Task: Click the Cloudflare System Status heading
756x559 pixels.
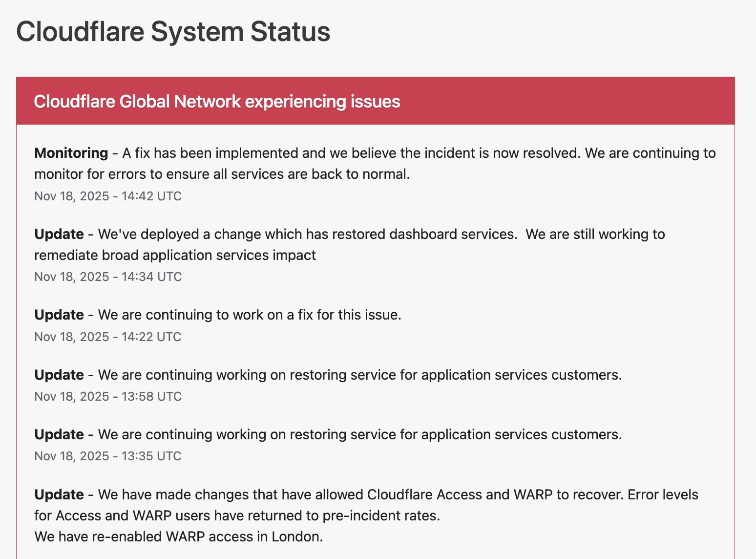Action: (x=173, y=31)
